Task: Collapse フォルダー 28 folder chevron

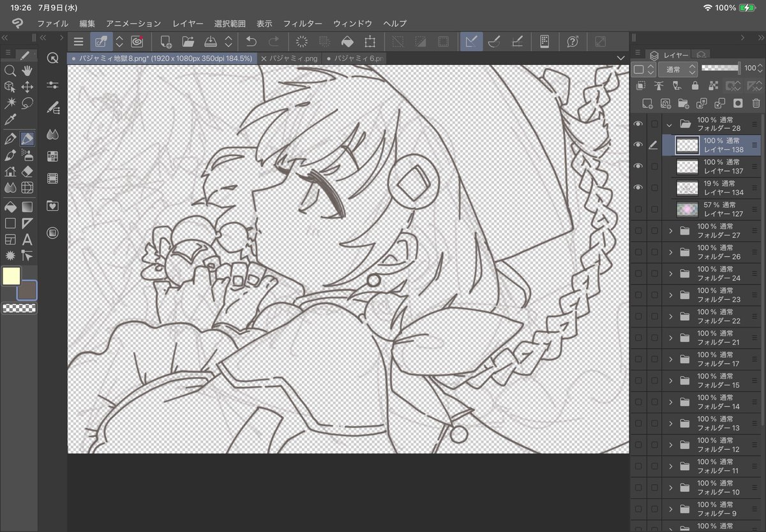Action: 670,124
